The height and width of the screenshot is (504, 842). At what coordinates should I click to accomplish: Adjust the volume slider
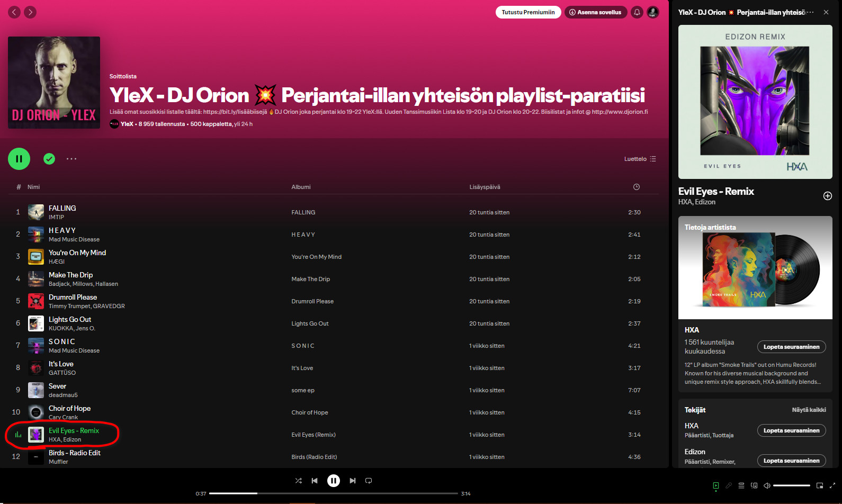click(x=792, y=485)
